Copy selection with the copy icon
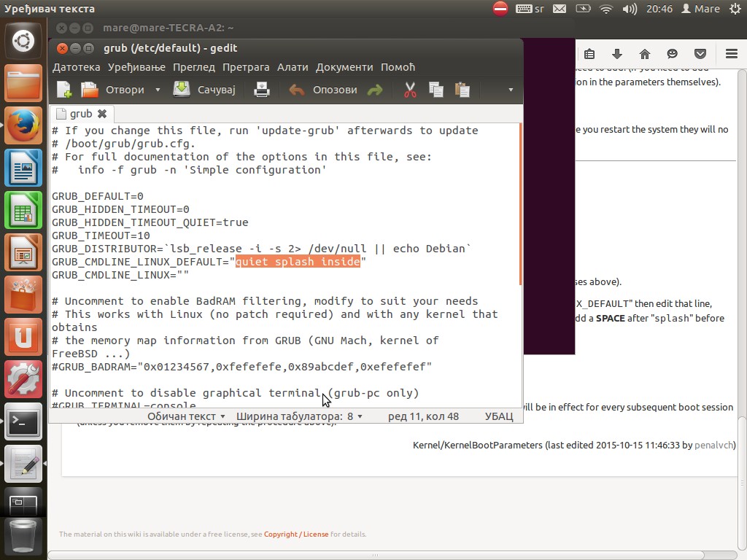 pyautogui.click(x=436, y=90)
